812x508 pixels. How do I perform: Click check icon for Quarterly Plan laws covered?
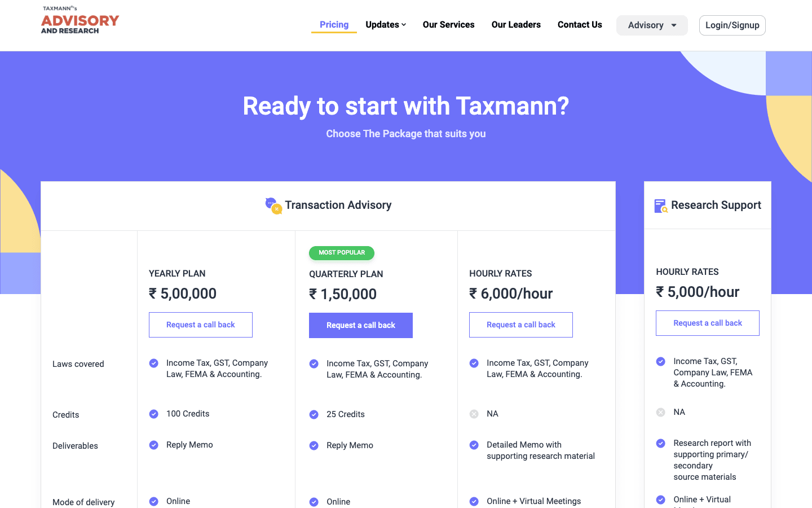314,364
